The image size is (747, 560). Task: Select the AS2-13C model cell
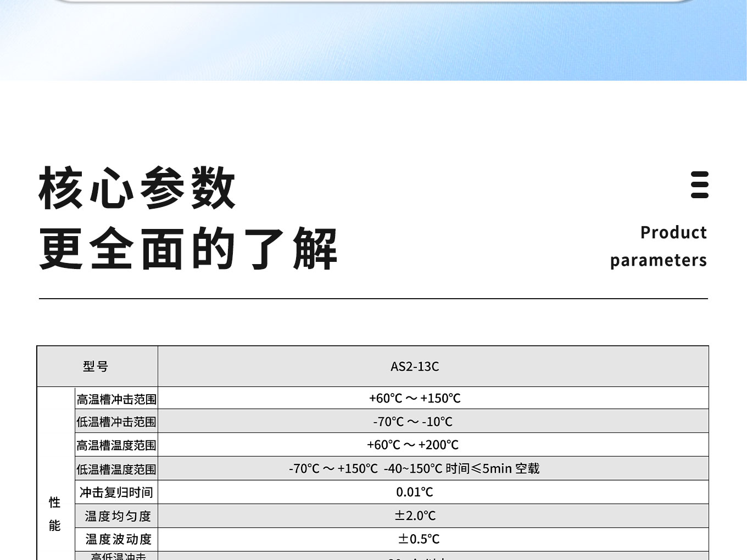coord(415,366)
